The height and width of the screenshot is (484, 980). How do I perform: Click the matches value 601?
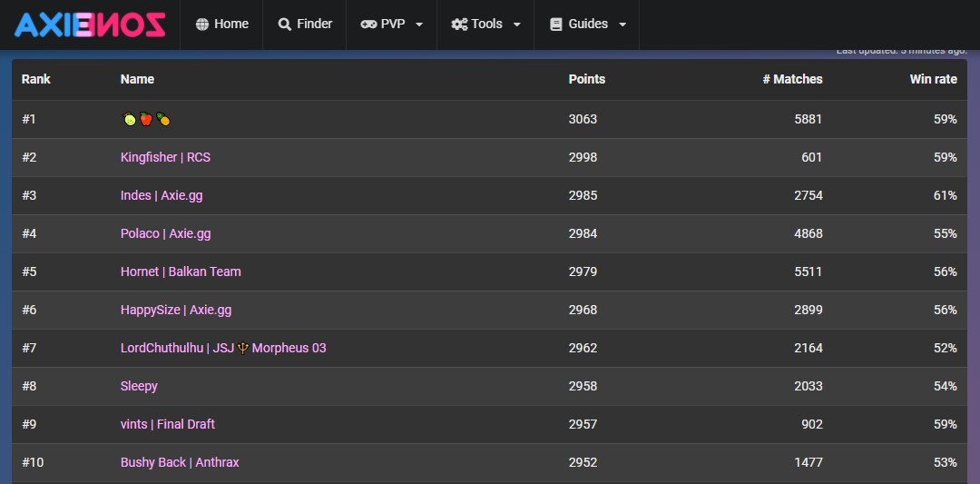pyautogui.click(x=812, y=158)
